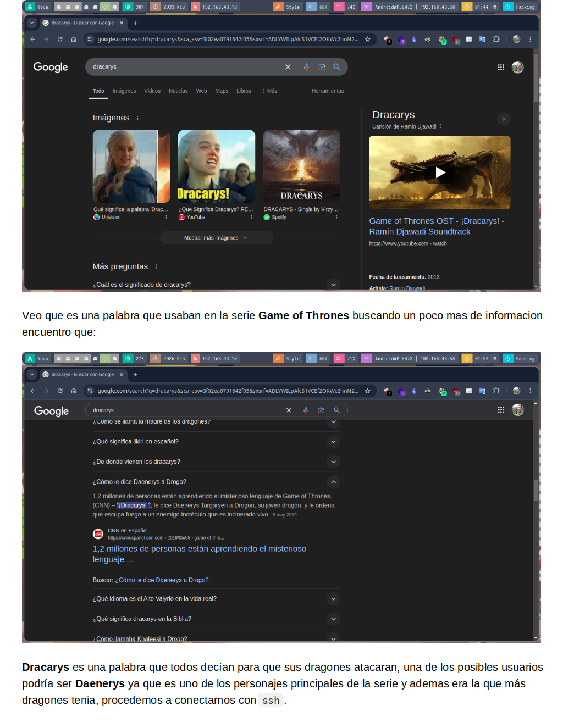Open the CNN "1,2 millones de personas" article link
563x728 pixels.
(200, 554)
